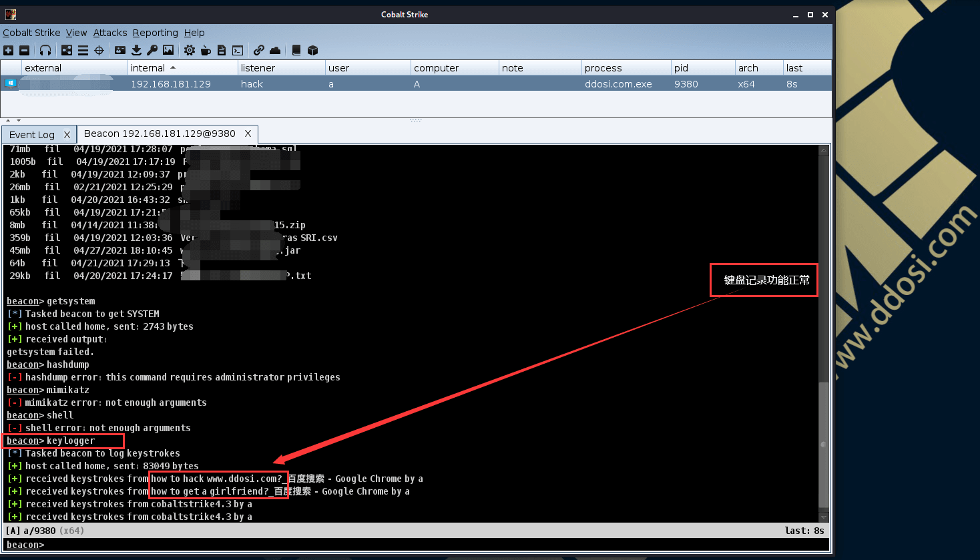The image size is (980, 560).
Task: Click the terminal scripted web delivery icon
Action: pos(238,50)
